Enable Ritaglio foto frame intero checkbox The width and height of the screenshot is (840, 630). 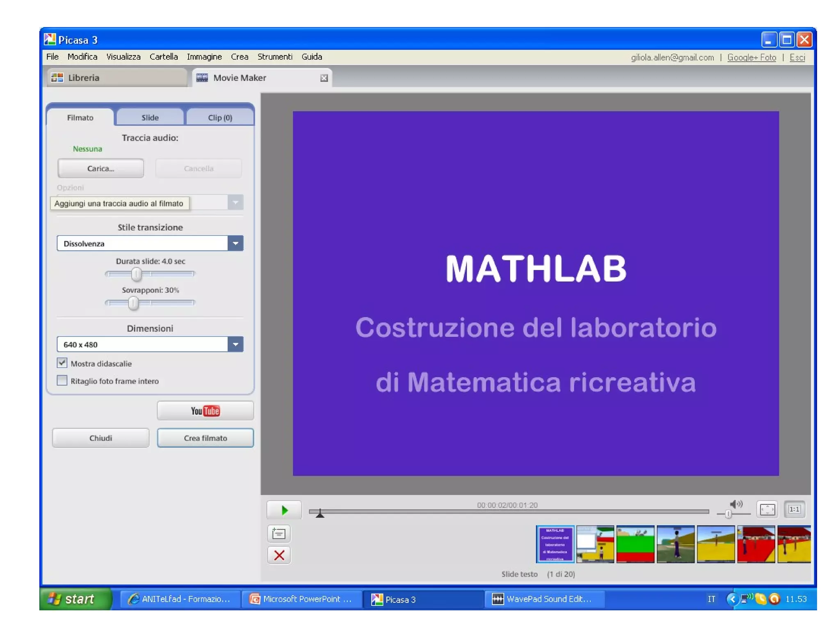62,381
